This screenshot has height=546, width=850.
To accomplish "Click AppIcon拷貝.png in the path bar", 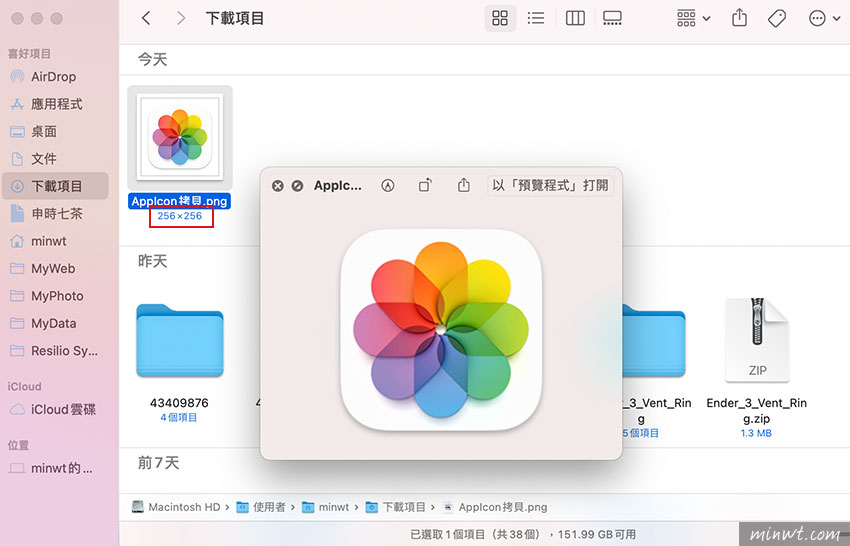I will click(495, 507).
